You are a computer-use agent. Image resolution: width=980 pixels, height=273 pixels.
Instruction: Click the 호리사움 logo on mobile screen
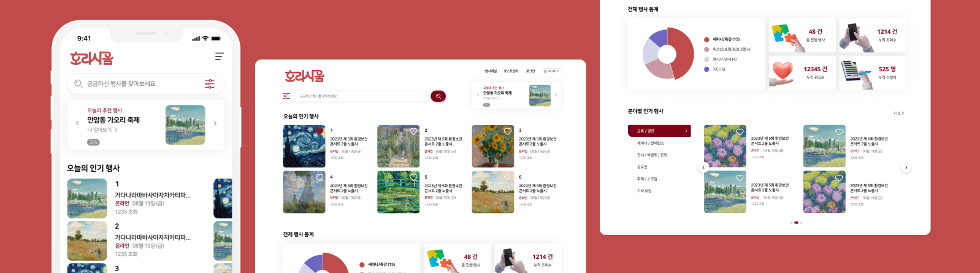[x=91, y=58]
